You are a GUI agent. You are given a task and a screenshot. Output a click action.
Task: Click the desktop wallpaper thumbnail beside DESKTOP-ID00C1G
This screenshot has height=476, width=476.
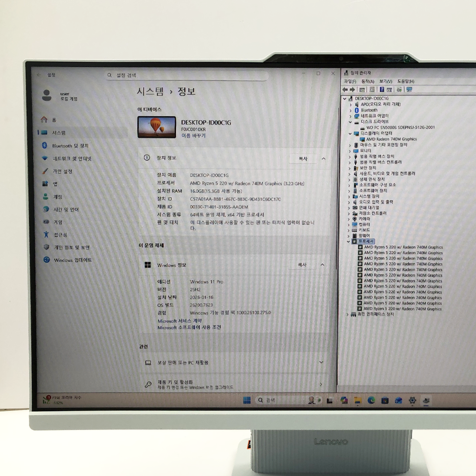tap(157, 127)
